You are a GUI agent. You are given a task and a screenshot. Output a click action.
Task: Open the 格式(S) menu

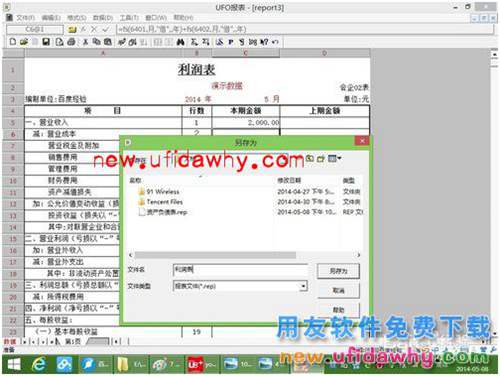tap(77, 17)
